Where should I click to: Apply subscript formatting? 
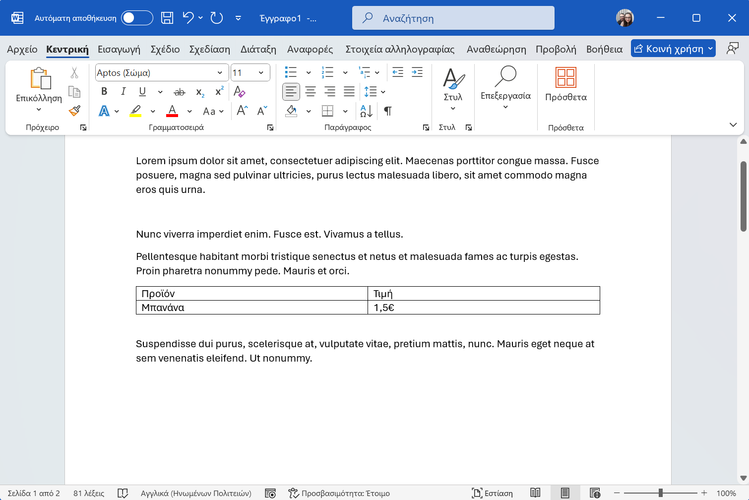coord(200,91)
